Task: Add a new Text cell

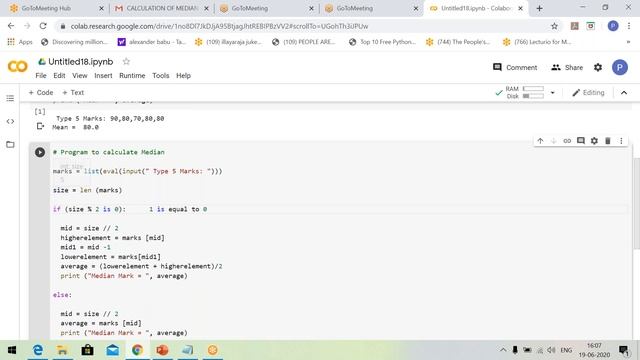Action: click(73, 93)
